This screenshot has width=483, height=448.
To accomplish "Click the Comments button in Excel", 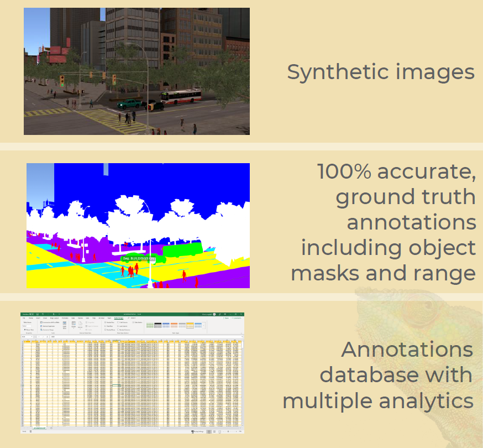I will tap(237, 319).
